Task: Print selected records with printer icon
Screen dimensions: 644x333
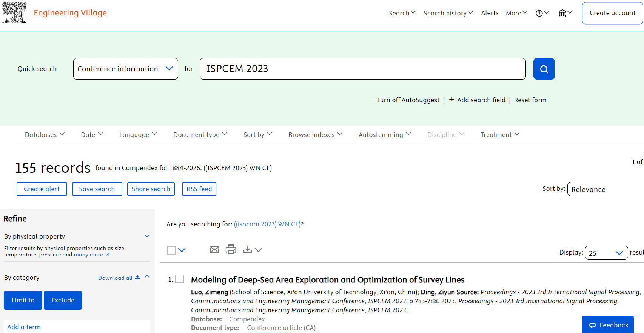Action: (231, 249)
